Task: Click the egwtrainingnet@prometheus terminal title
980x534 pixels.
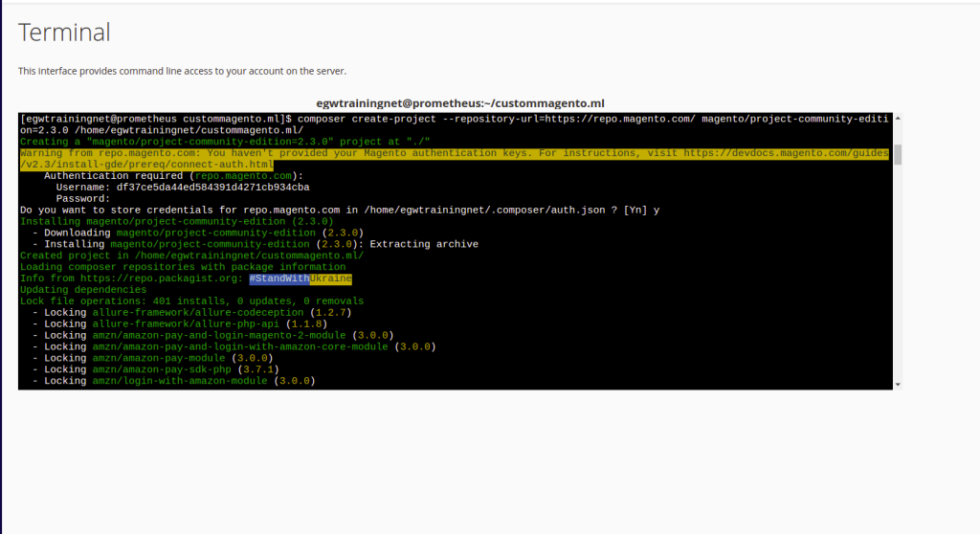Action: click(460, 103)
